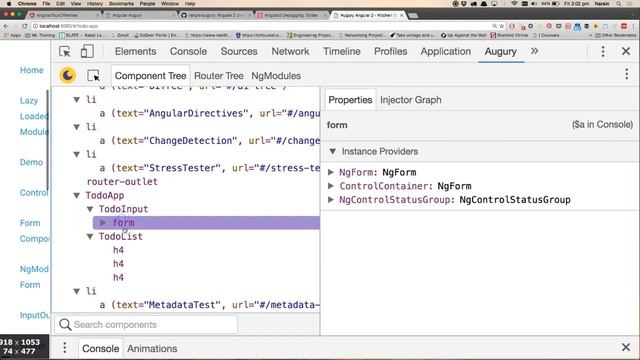The height and width of the screenshot is (360, 640).
Task: Toggle the device toolbar icon
Action: pyautogui.click(x=87, y=51)
